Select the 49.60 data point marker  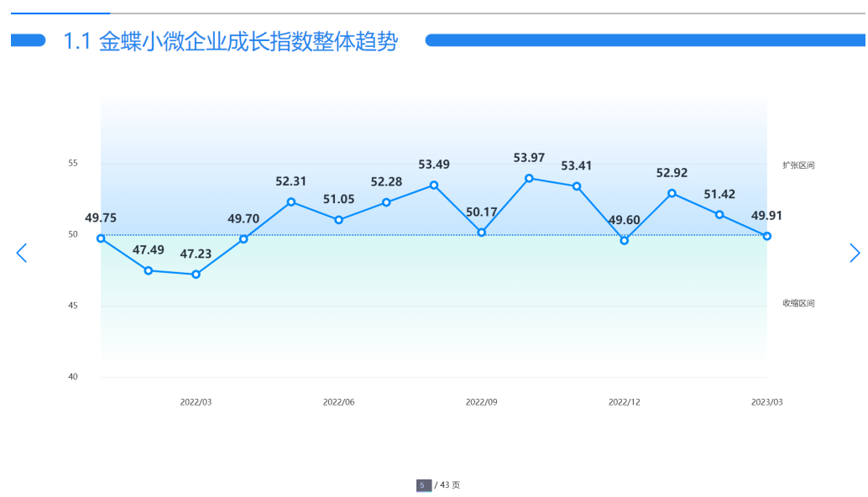click(625, 241)
